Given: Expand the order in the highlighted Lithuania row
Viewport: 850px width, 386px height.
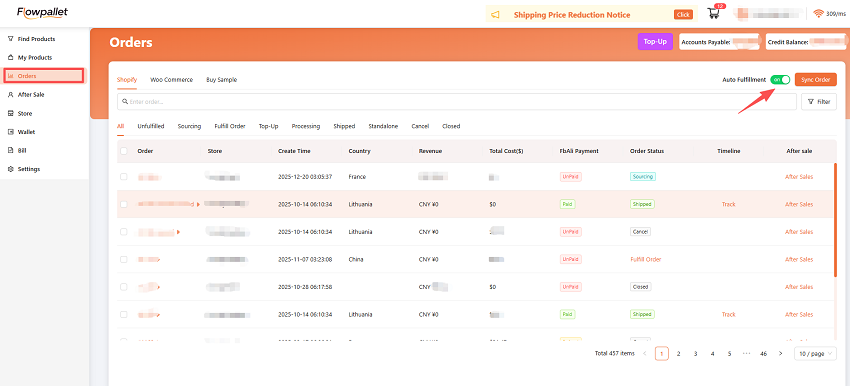Looking at the screenshot, I should pyautogui.click(x=198, y=204).
